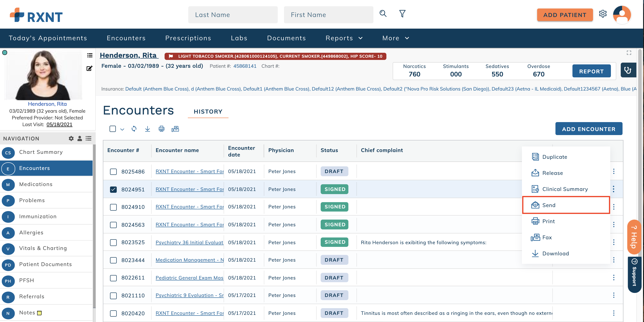Open navigation settings gear icon
Viewport: 644px width, 322px height.
click(71, 138)
